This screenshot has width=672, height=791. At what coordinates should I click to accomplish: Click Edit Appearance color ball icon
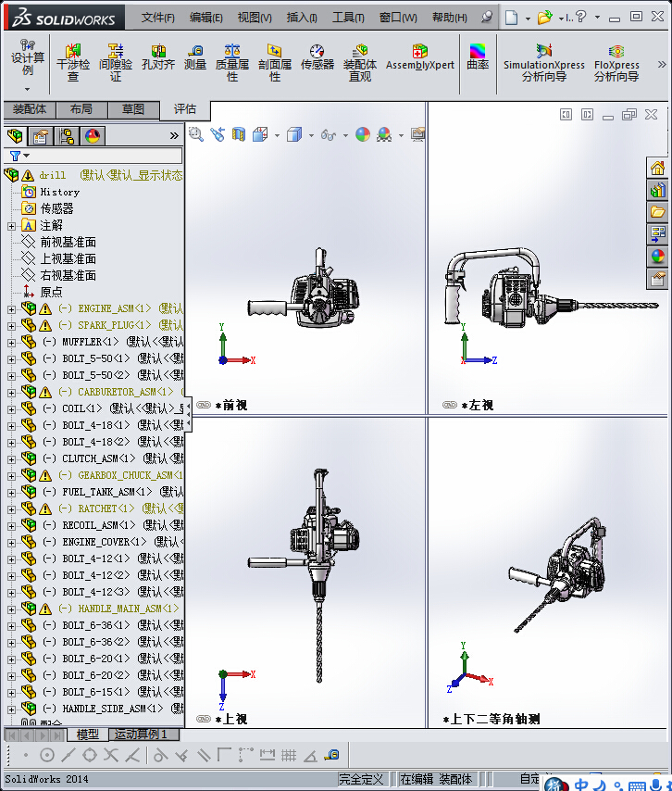(x=363, y=134)
